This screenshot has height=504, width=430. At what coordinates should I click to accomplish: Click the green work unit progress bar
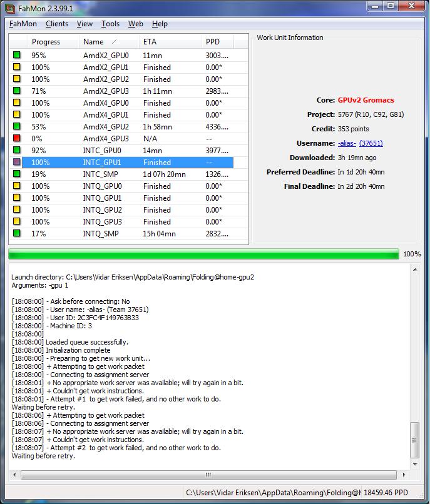pos(203,254)
